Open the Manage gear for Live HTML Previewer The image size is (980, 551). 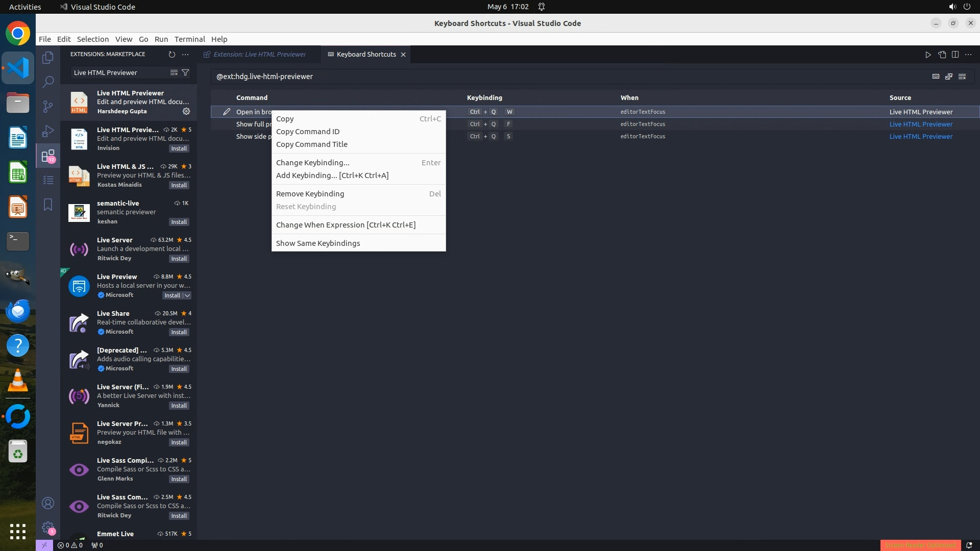[x=186, y=111]
